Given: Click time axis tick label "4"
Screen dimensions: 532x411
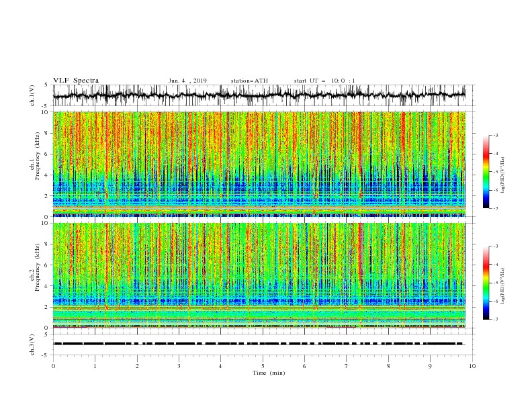Looking at the screenshot, I should pyautogui.click(x=220, y=366).
